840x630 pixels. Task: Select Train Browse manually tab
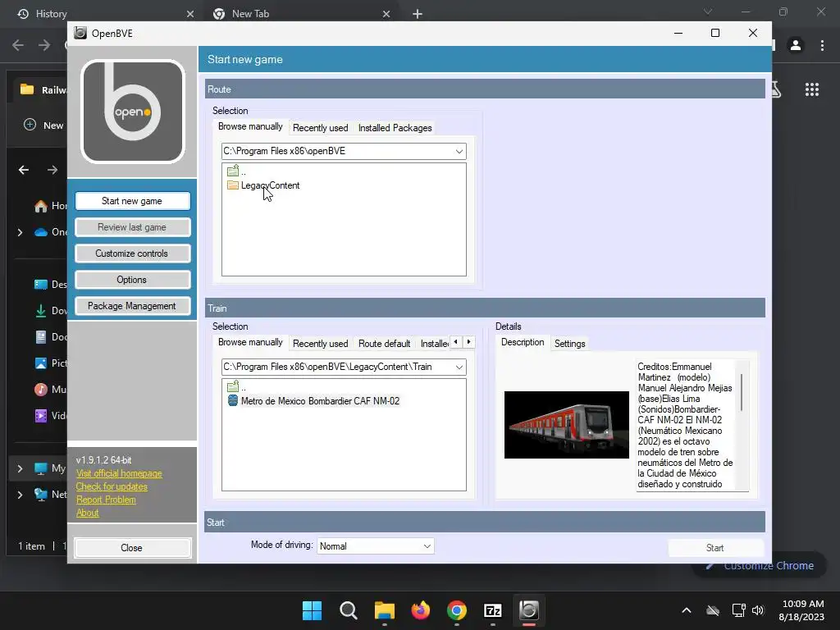point(250,342)
